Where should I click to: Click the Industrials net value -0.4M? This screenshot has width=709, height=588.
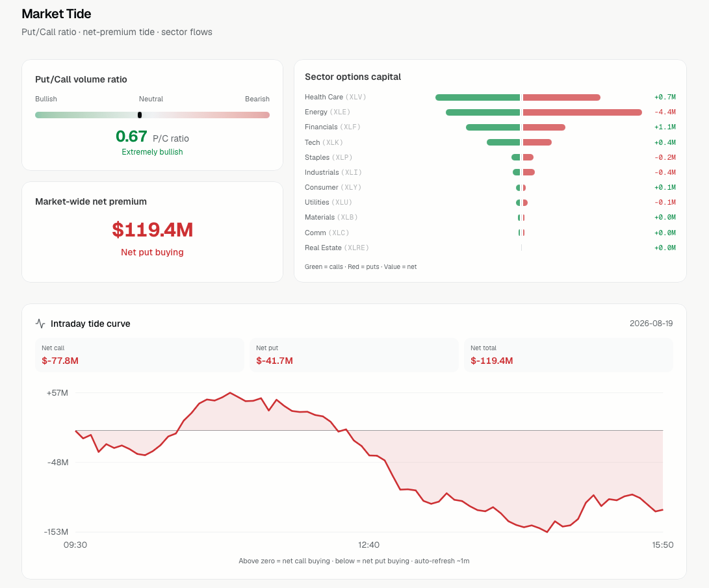[665, 172]
